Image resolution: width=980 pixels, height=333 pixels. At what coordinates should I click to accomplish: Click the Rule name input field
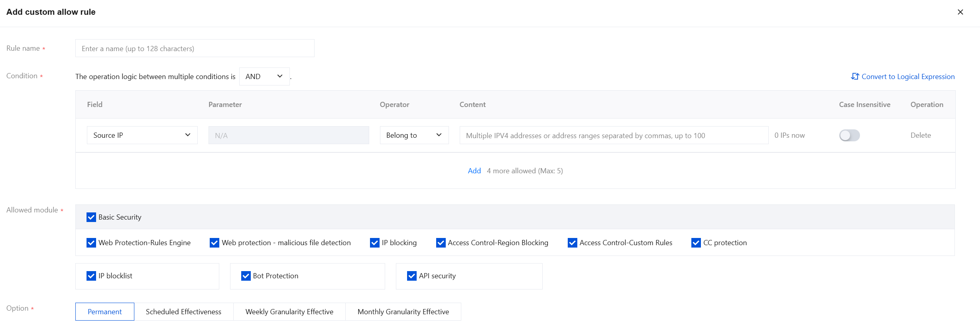point(195,48)
